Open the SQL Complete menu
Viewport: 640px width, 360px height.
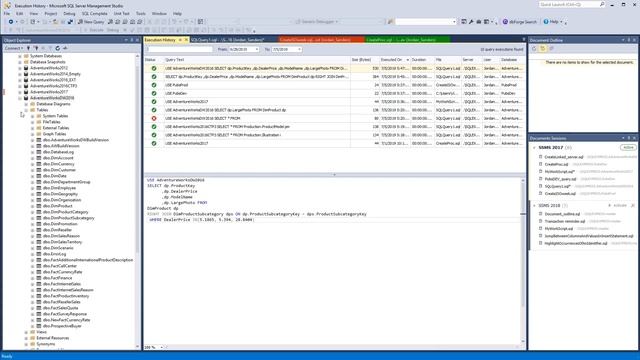point(94,13)
